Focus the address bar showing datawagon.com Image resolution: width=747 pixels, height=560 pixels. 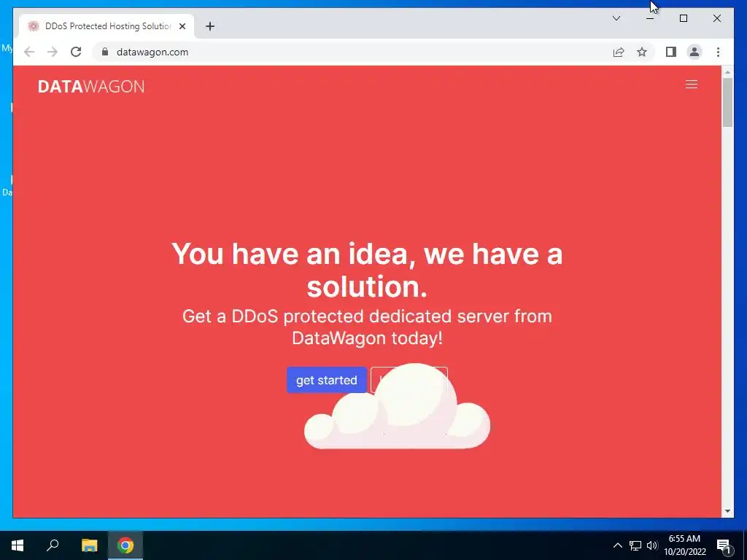click(x=352, y=52)
